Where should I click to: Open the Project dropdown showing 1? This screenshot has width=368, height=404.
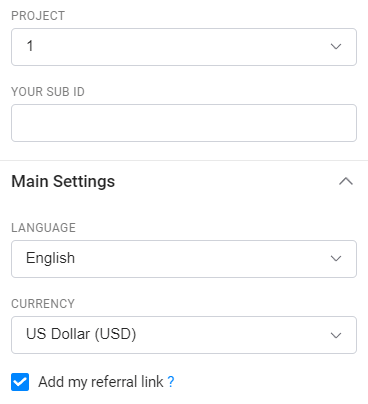tap(184, 47)
